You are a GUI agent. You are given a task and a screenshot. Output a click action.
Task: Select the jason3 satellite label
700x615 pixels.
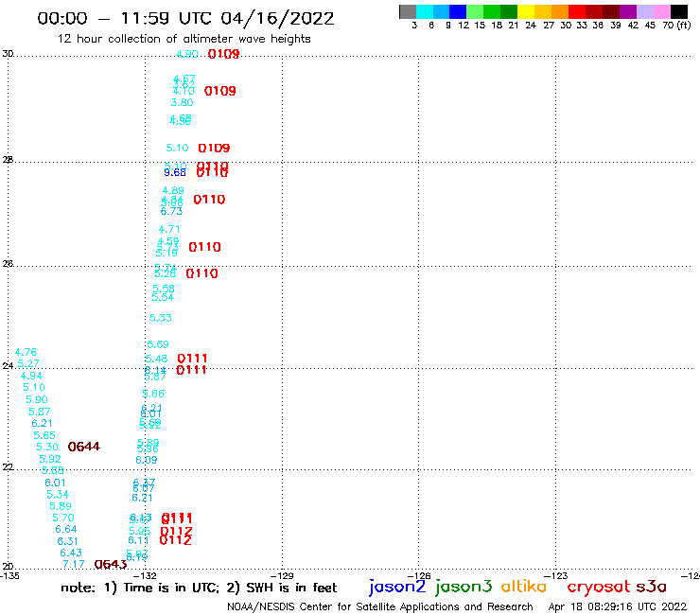pos(464,587)
